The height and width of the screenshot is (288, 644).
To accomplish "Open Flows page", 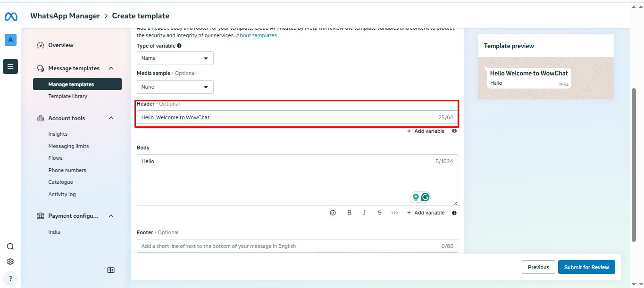I will (55, 158).
